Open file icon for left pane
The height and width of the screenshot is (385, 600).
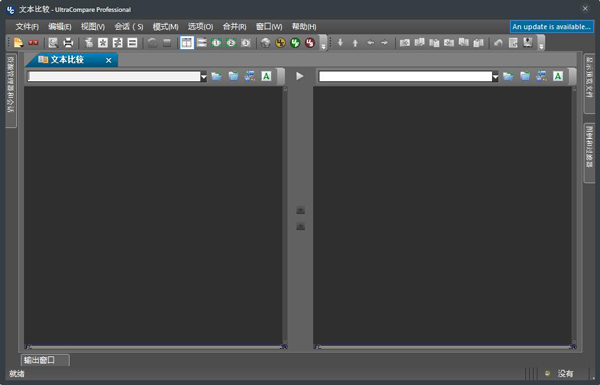(217, 76)
